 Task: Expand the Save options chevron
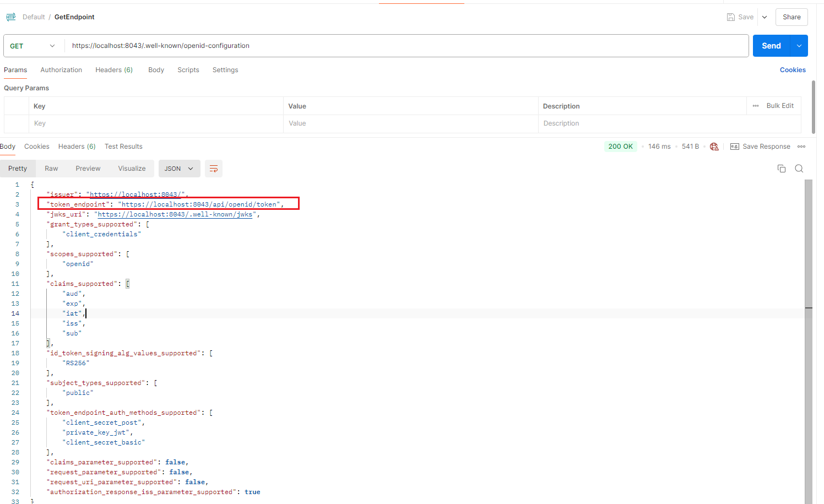point(765,17)
